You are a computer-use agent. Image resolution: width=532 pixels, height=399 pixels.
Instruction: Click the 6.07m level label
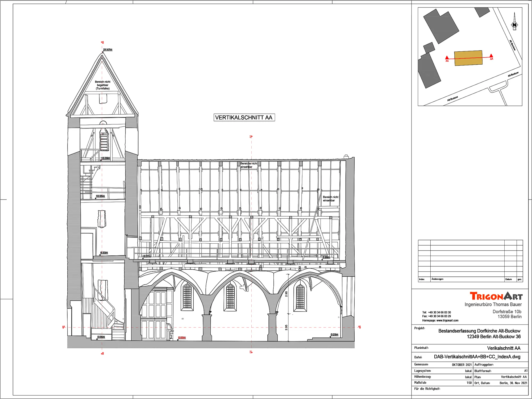point(147,256)
